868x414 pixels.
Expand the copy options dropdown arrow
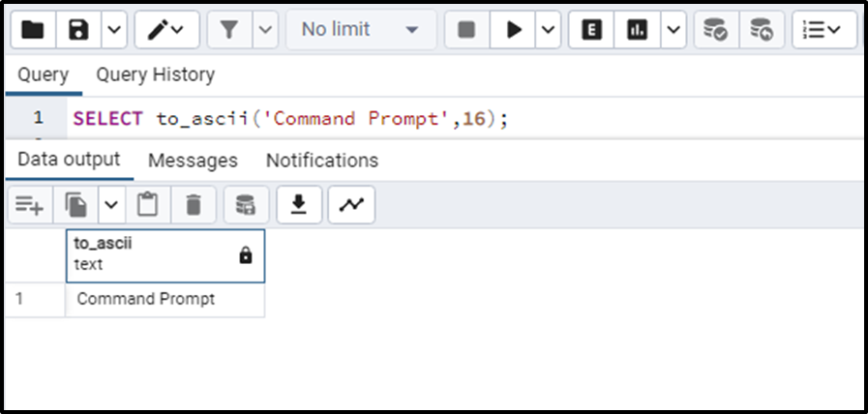point(112,205)
